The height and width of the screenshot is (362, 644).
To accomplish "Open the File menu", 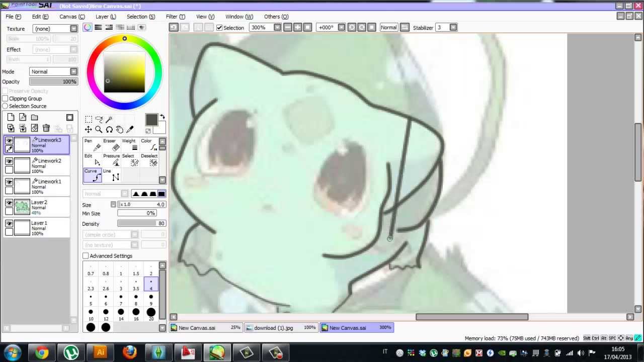I will click(x=14, y=17).
